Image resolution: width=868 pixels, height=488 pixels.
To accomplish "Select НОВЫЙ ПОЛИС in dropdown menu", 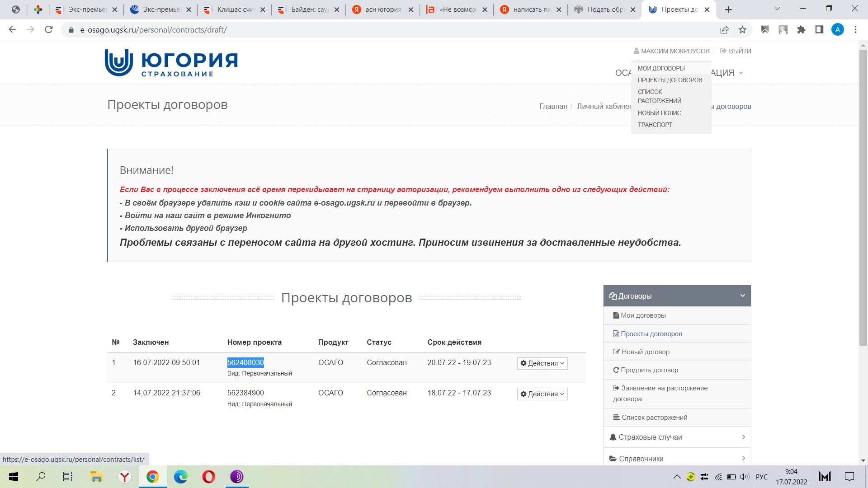I will click(659, 113).
